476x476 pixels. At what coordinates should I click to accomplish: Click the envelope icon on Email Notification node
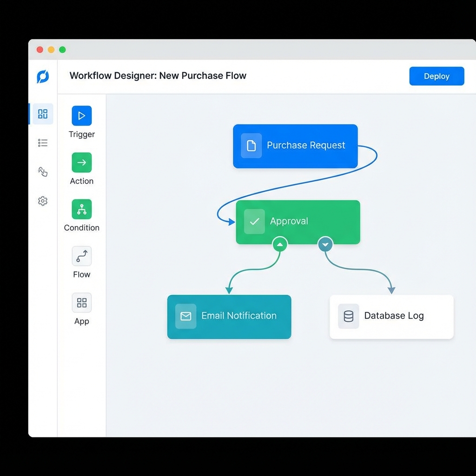click(x=185, y=316)
